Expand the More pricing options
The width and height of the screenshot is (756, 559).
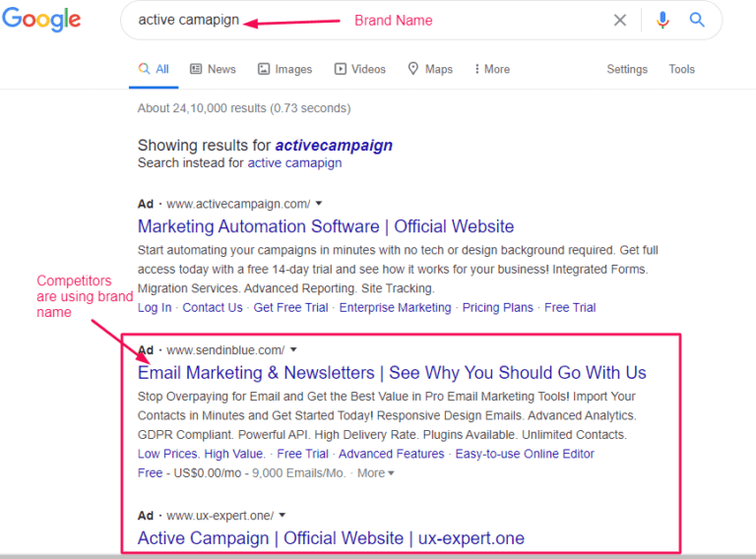click(376, 473)
